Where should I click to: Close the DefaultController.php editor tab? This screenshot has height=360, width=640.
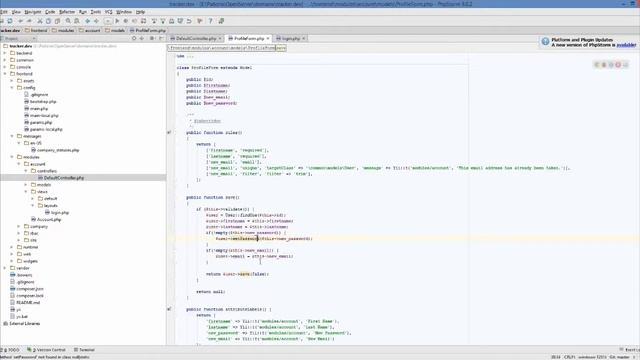pos(220,38)
